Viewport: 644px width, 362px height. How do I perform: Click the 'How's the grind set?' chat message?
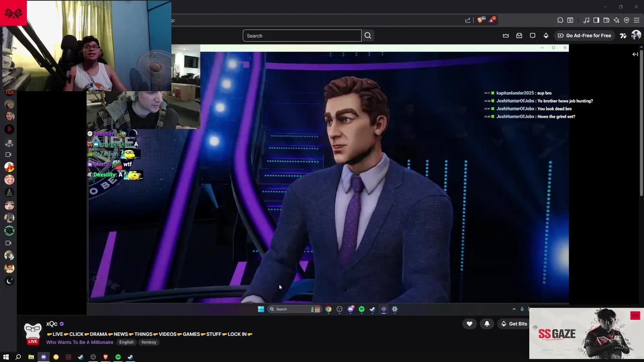(530, 117)
